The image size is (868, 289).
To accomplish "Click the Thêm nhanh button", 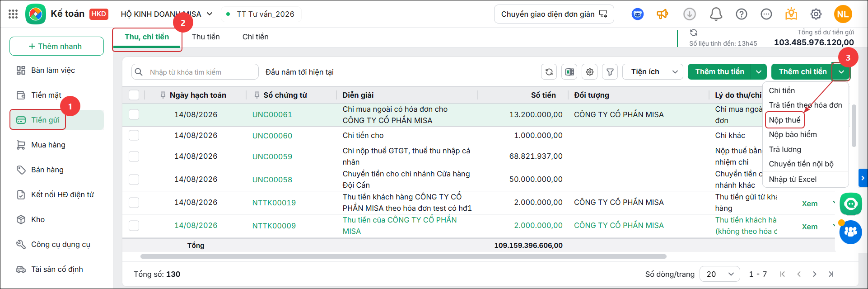I will click(x=56, y=46).
